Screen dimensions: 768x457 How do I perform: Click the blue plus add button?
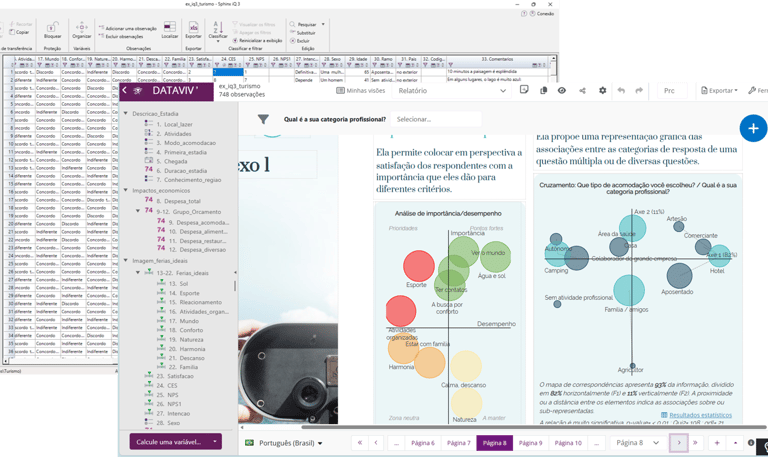tap(753, 128)
